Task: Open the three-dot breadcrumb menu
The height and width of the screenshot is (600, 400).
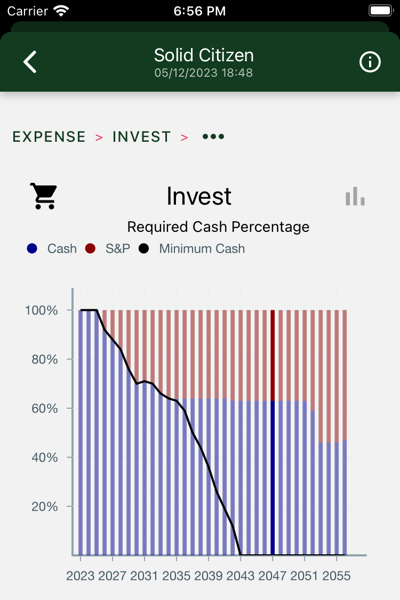Action: point(213,137)
